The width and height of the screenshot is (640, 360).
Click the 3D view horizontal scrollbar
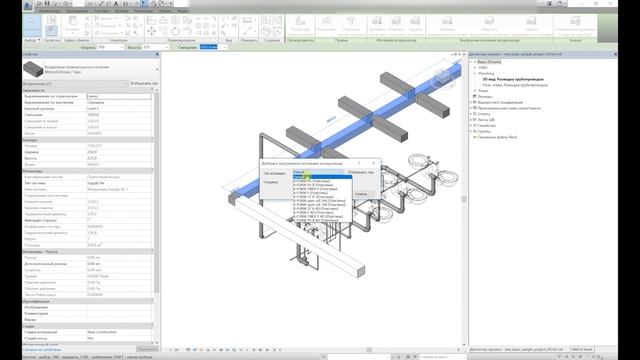coord(369,350)
